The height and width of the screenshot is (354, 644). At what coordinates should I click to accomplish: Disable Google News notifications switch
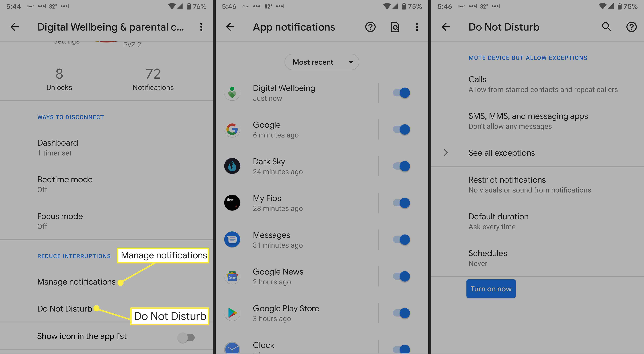pyautogui.click(x=401, y=276)
